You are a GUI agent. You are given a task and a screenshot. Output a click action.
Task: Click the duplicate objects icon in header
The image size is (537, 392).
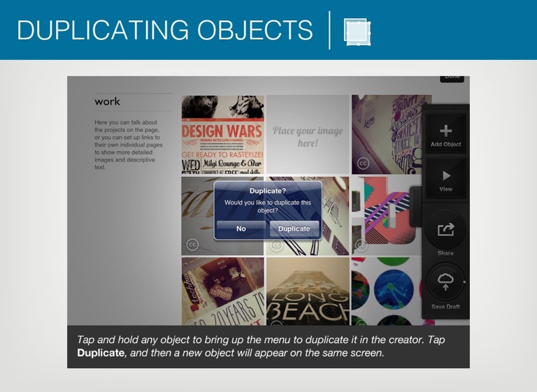click(357, 32)
